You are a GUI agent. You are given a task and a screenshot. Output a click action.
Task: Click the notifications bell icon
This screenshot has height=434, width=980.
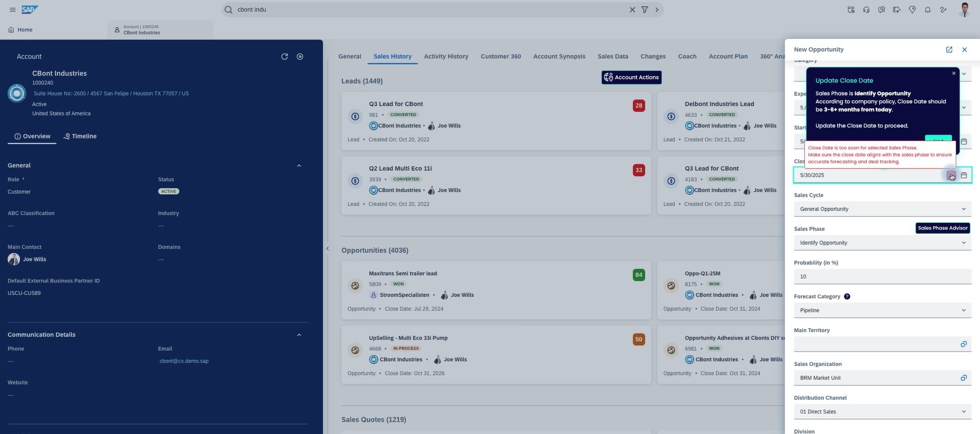pos(927,10)
